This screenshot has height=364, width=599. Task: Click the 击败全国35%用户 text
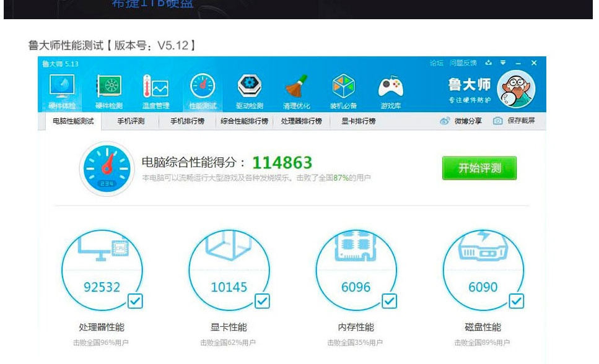click(355, 342)
